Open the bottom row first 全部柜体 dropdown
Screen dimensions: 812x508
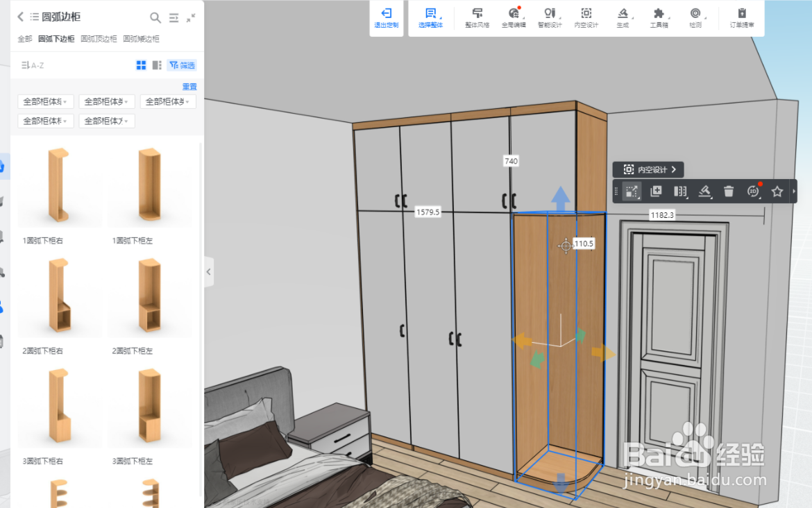click(46, 121)
